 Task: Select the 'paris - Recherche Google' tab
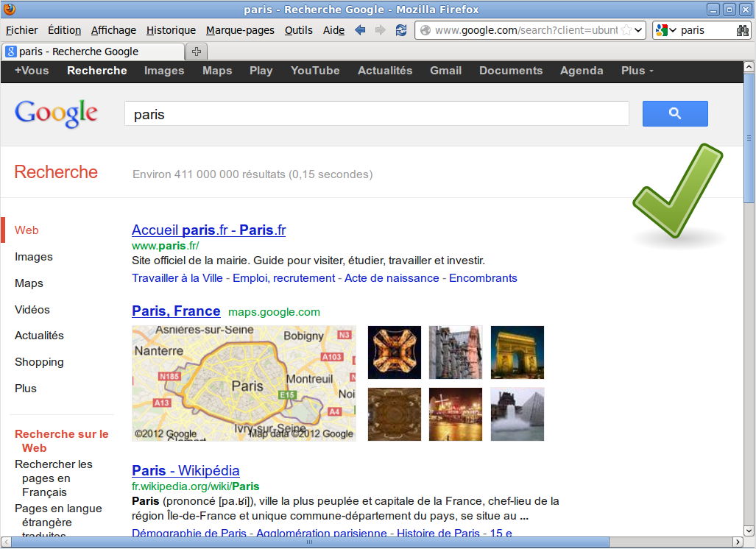[x=93, y=52]
